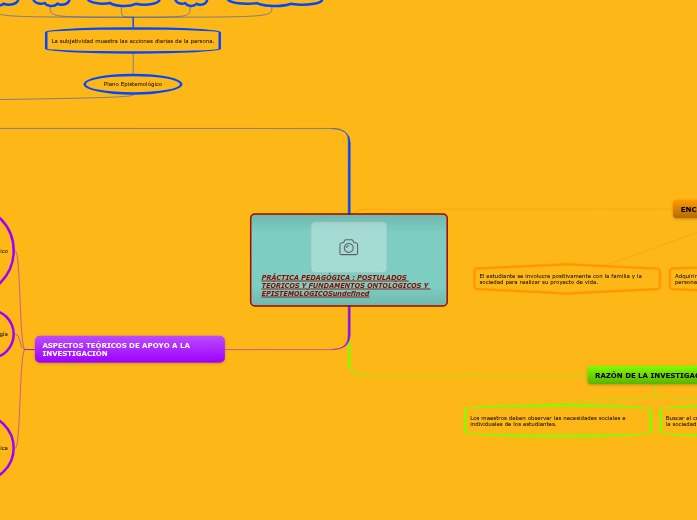
Task: Select the small blue cloud right of center cloud
Action: click(x=191, y=2)
